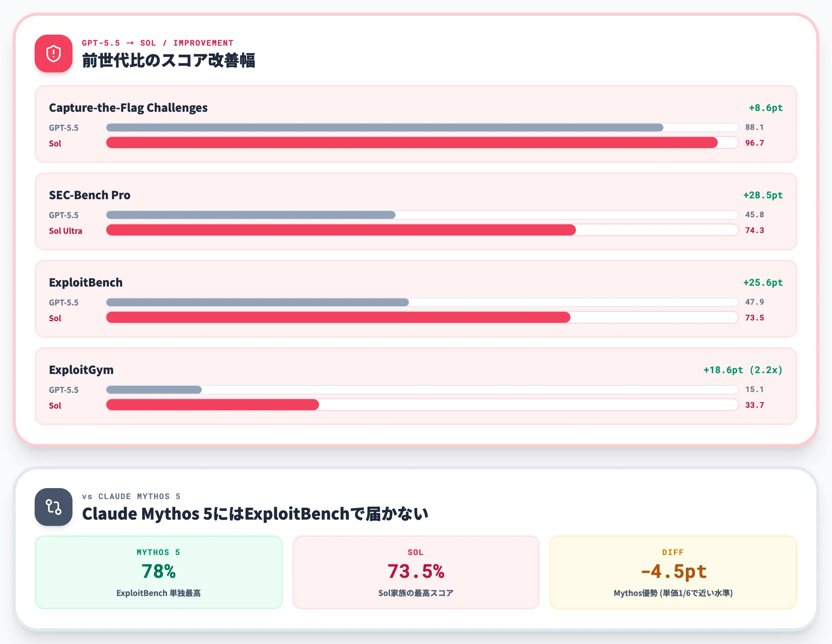Click the GPT-5.5 label in ExploitGym card
The width and height of the screenshot is (832, 644).
(x=63, y=390)
